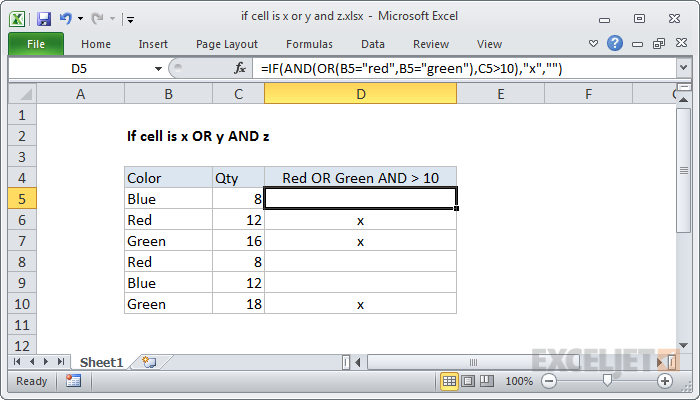Open the Name Box dropdown arrow
This screenshot has width=700, height=400.
click(x=157, y=68)
